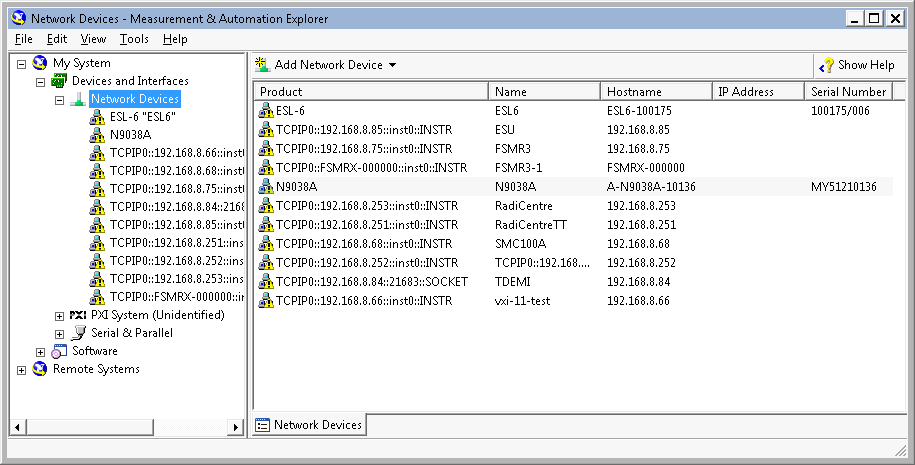This screenshot has width=915, height=465.
Task: Click the Network Devices tree icon
Action: (78, 99)
